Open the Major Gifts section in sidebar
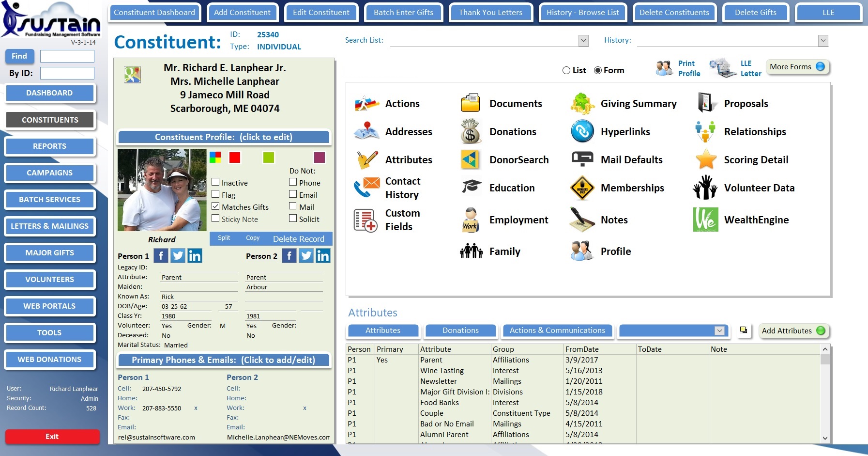Screen dimensions: 868x456 49,253
